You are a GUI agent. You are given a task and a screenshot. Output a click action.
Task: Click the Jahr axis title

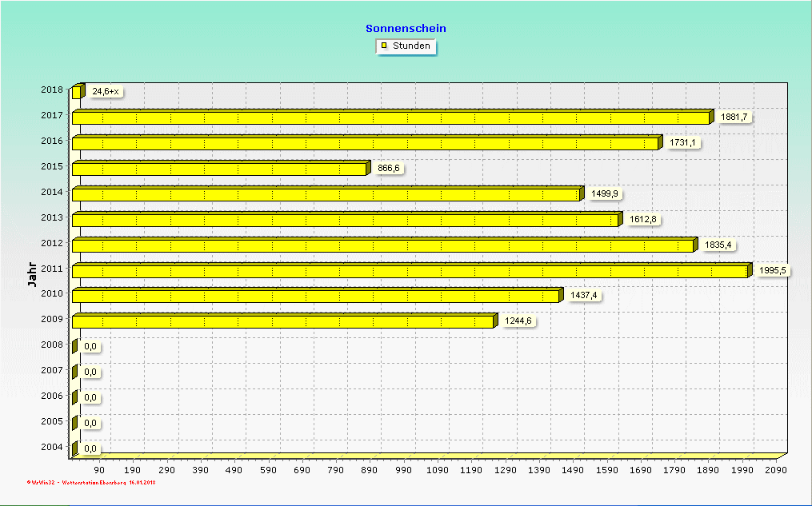[x=32, y=274]
